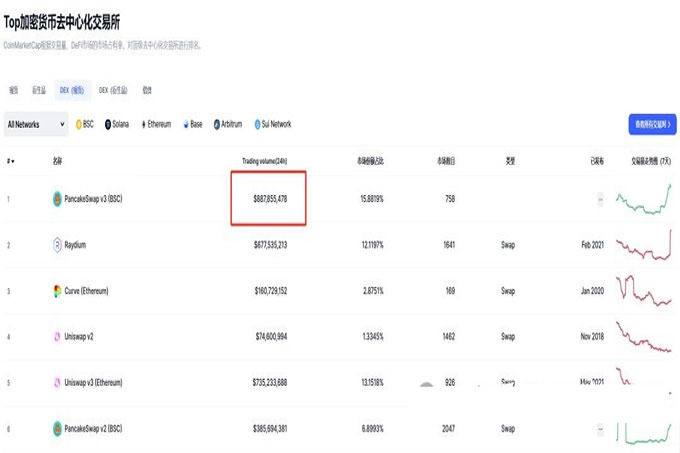This screenshot has height=453, width=680.
Task: Switch to the DEX (衍生品) tab
Action: point(114,90)
